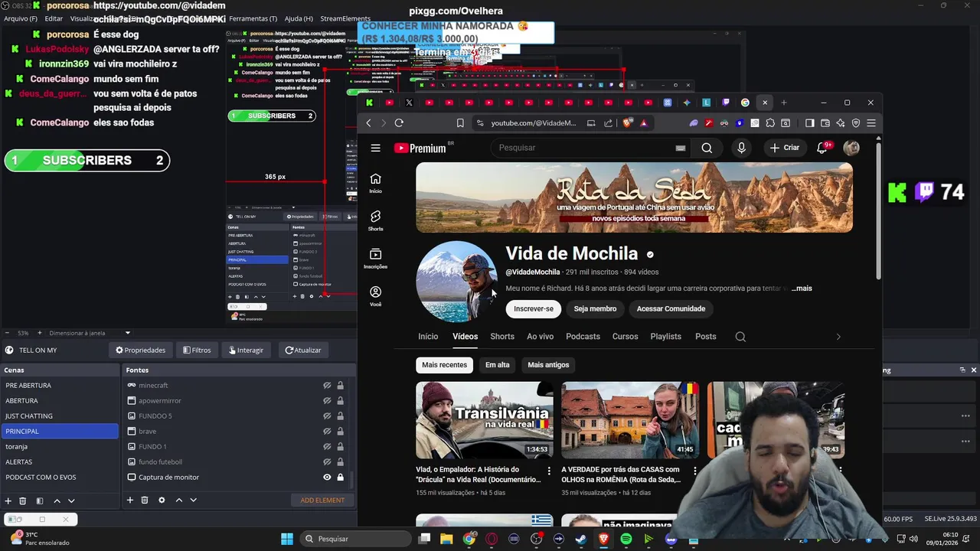Show the FUNDO 1 source
Image resolution: width=980 pixels, height=551 pixels.
[x=327, y=446]
